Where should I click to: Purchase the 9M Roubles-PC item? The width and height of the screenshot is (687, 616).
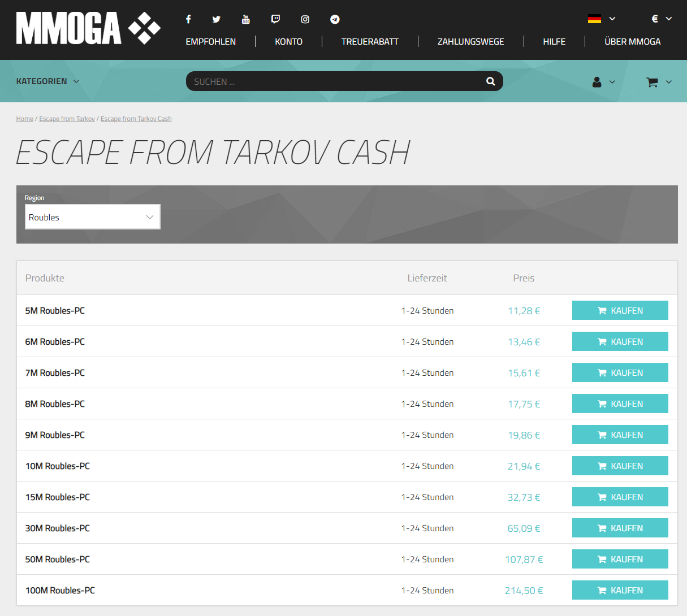click(620, 435)
